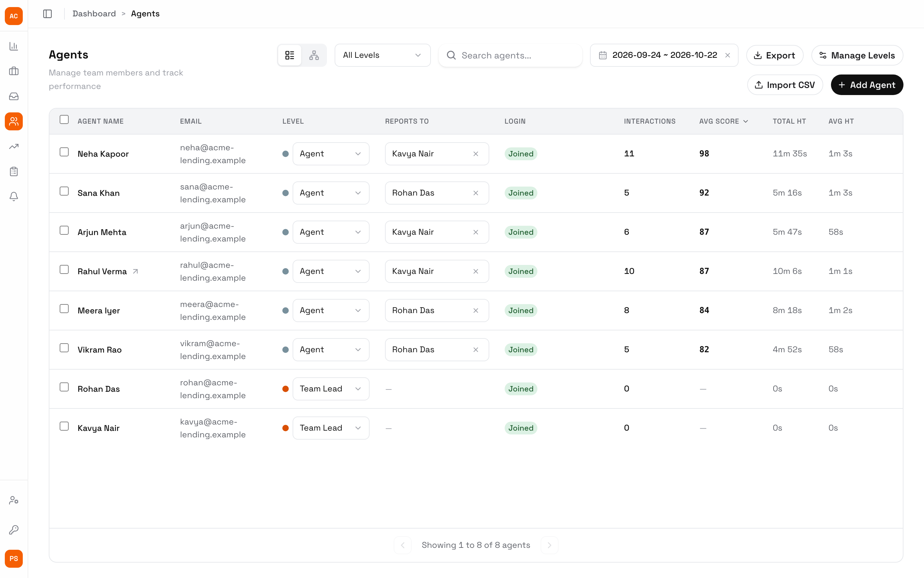Image resolution: width=924 pixels, height=578 pixels.
Task: Open Kavya Nair's Team Lead level dropdown
Action: [331, 428]
